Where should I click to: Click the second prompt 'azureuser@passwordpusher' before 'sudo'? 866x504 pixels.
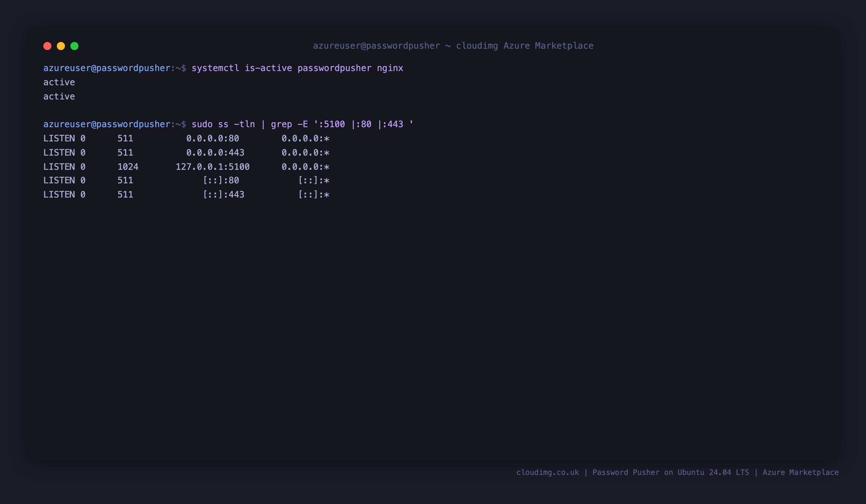point(107,124)
